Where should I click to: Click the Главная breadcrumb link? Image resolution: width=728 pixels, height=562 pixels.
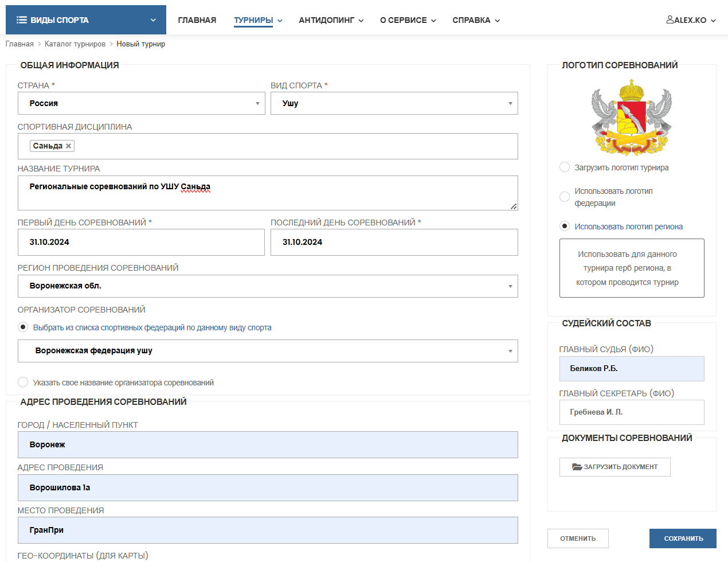pos(19,44)
